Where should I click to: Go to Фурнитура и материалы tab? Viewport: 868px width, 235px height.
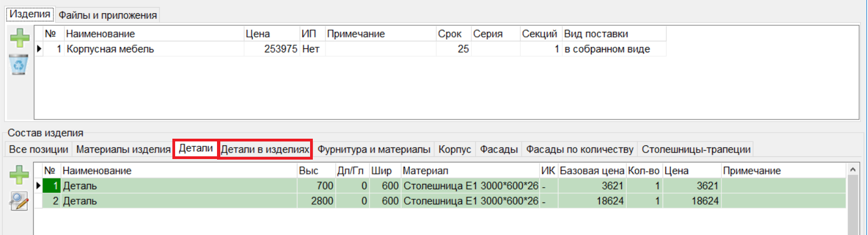click(373, 149)
